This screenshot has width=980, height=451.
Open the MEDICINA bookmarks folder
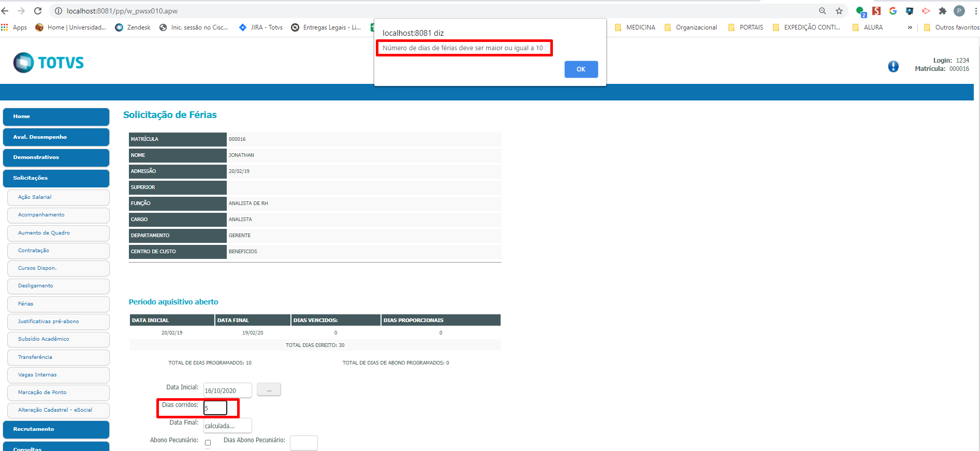pyautogui.click(x=635, y=27)
